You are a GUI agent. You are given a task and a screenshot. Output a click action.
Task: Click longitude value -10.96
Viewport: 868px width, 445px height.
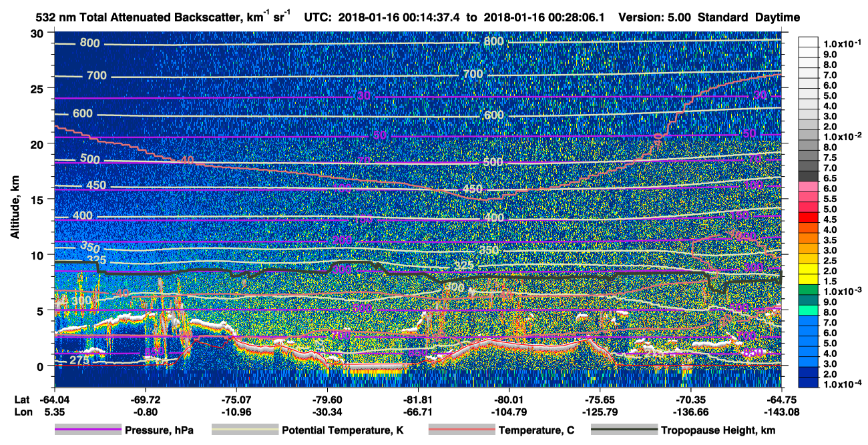236,412
